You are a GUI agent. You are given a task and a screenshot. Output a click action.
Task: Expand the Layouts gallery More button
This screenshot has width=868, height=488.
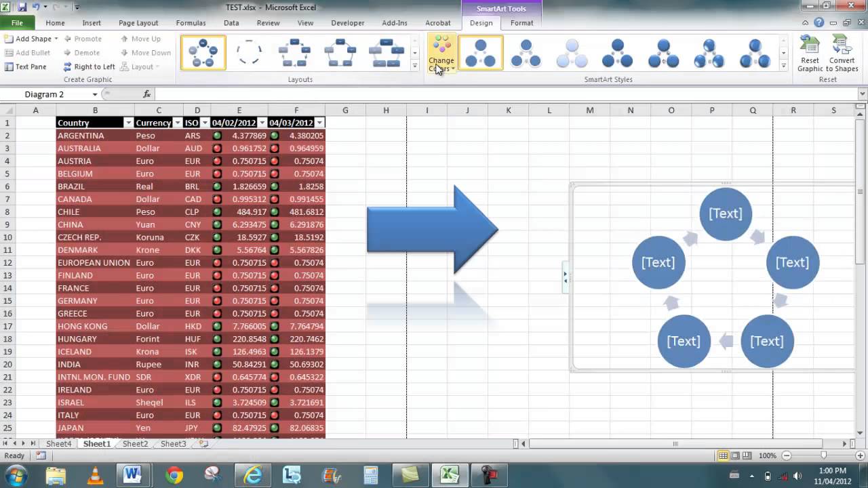coord(414,66)
